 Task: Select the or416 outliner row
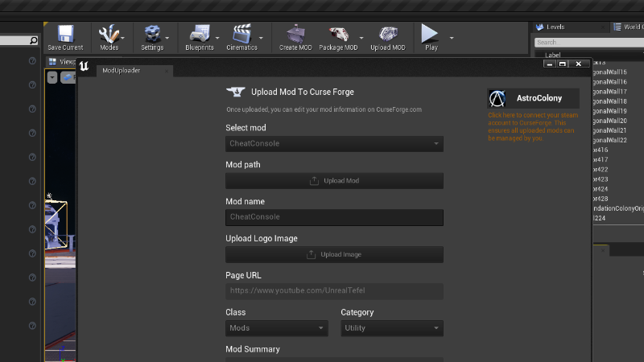click(x=601, y=150)
